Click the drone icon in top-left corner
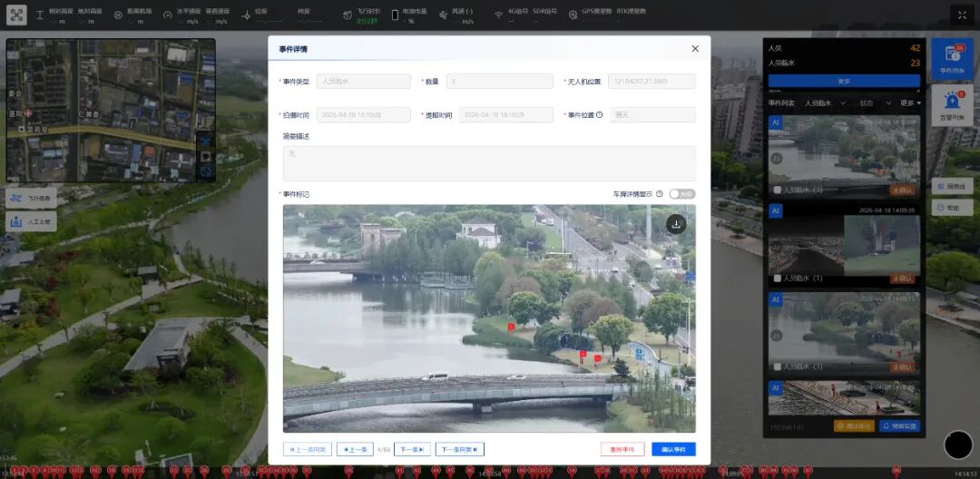Screen dimensions: 980x479 tap(17, 15)
